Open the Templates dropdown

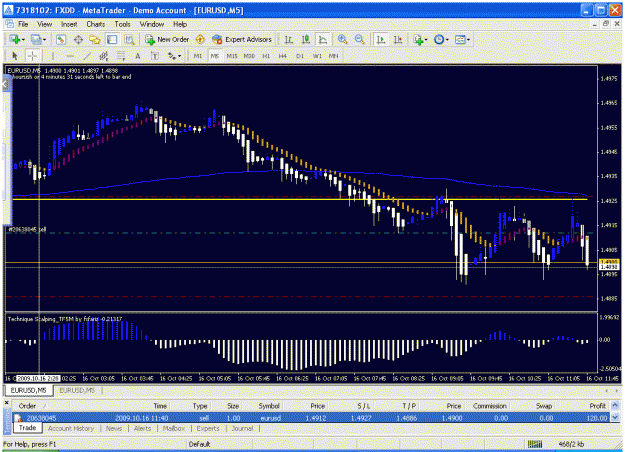462,39
